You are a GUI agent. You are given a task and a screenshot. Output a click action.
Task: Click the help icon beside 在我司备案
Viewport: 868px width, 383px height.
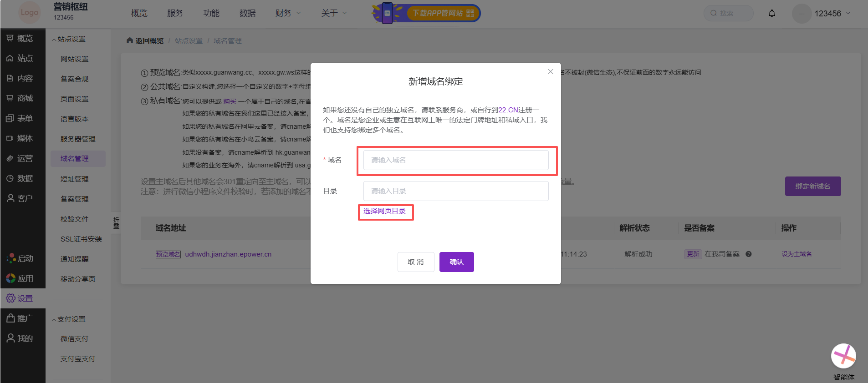pos(749,254)
